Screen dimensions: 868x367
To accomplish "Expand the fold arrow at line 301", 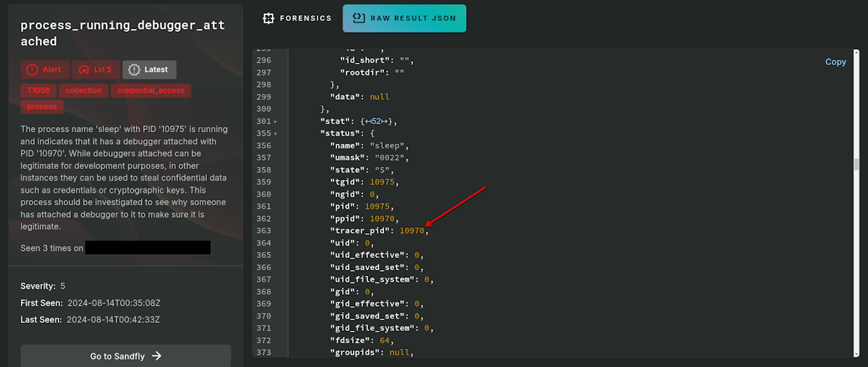I will pyautogui.click(x=276, y=121).
